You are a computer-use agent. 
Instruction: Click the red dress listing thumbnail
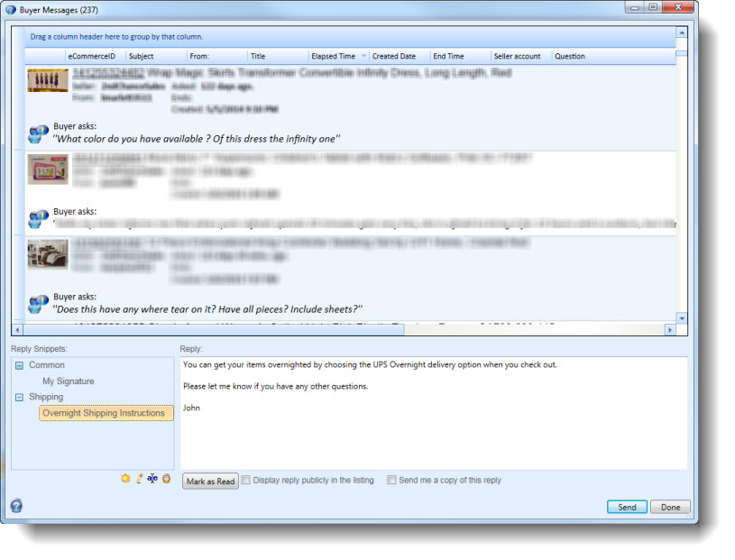pyautogui.click(x=48, y=80)
